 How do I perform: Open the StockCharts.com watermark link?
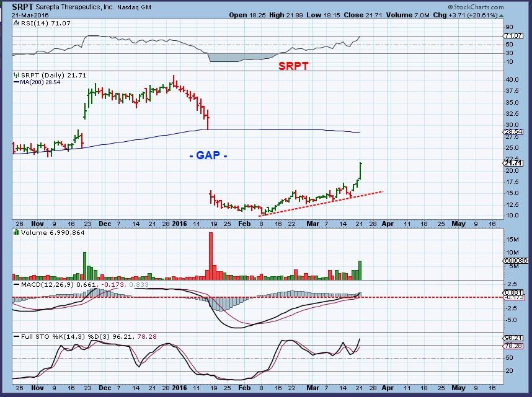click(x=476, y=7)
